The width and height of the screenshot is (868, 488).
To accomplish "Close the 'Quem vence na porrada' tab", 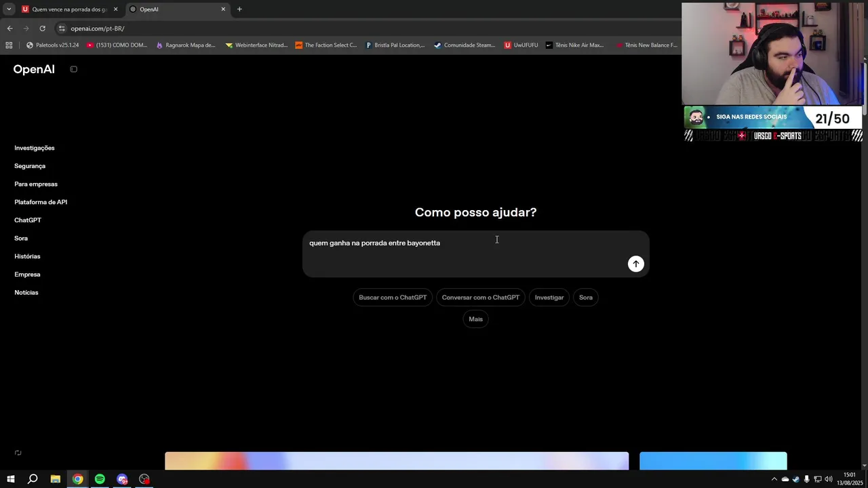I will click(x=115, y=9).
